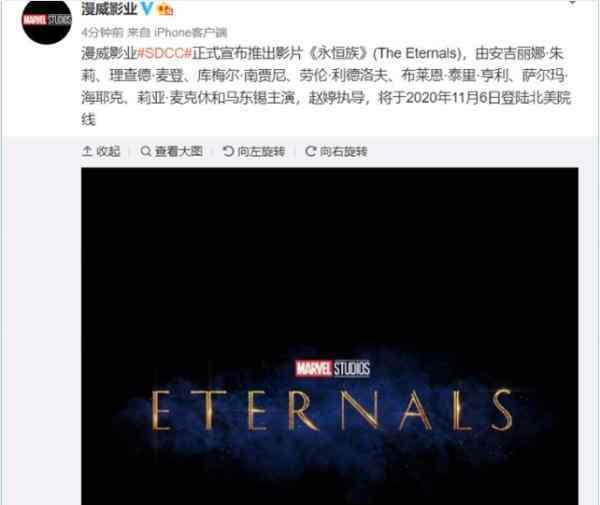Click Marvel Studios logo inside the poster

333,368
